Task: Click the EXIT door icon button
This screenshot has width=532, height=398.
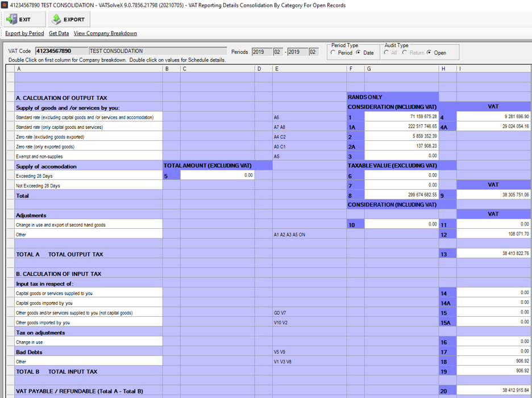Action: click(18, 19)
